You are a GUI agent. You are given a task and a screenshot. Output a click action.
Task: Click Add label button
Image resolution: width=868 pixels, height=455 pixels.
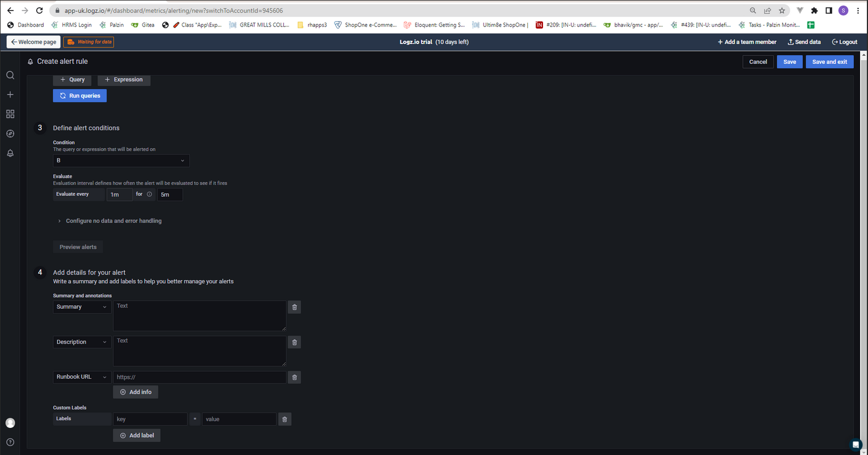(136, 435)
